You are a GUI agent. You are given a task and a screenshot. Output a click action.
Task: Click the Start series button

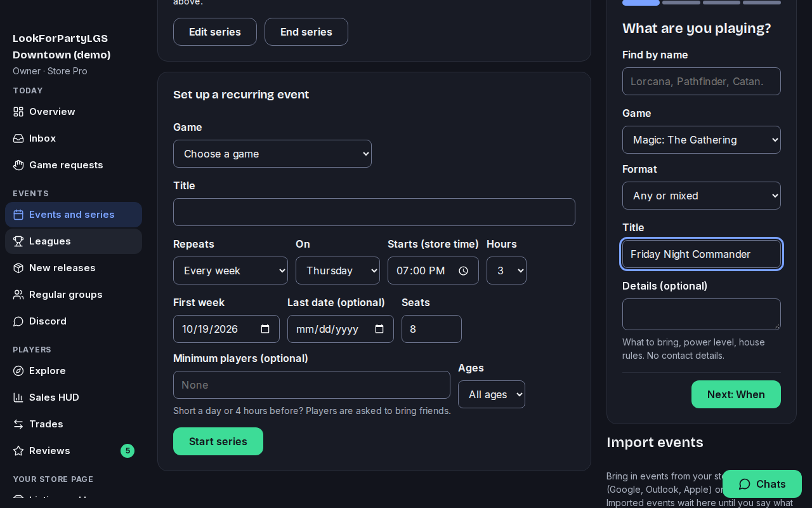(218, 441)
